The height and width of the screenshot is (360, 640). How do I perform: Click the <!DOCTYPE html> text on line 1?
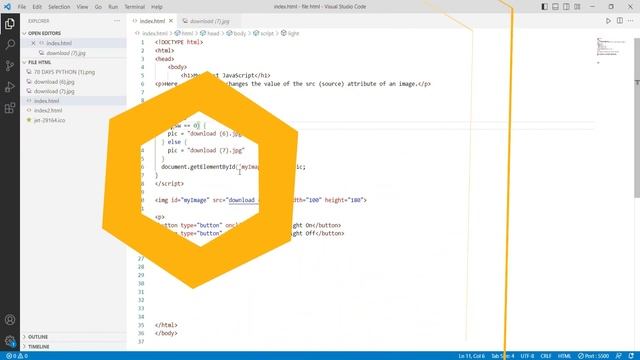[x=179, y=42]
